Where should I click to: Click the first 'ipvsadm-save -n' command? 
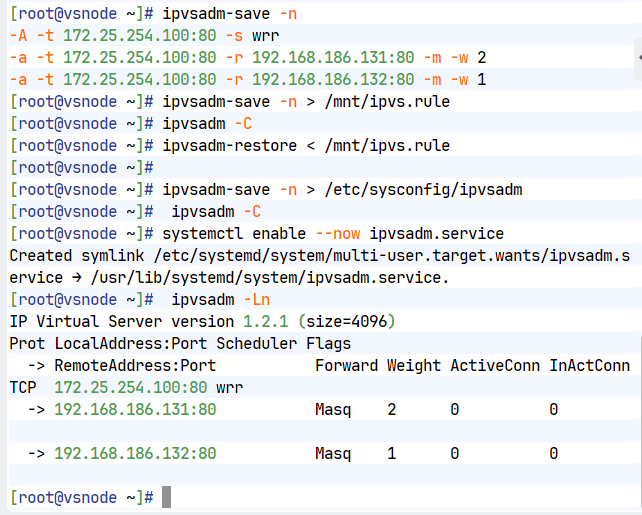pos(229,14)
